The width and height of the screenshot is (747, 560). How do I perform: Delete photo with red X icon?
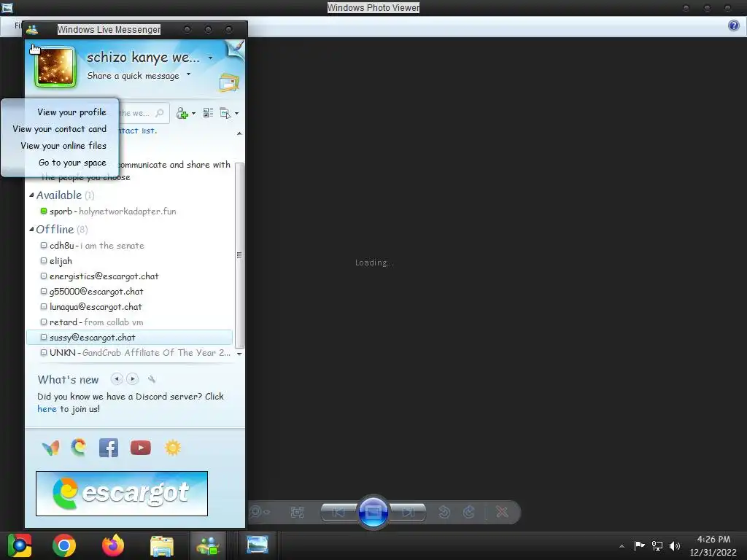tap(502, 513)
